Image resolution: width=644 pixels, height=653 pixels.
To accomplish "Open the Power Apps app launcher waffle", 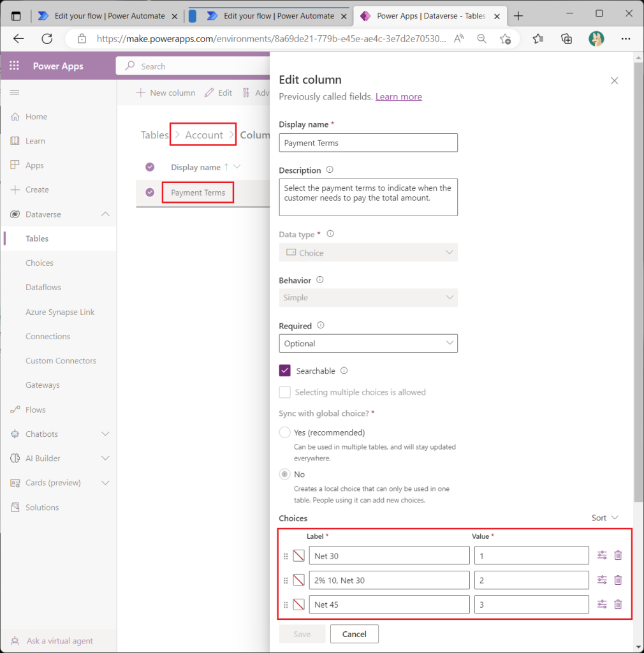I will (14, 66).
